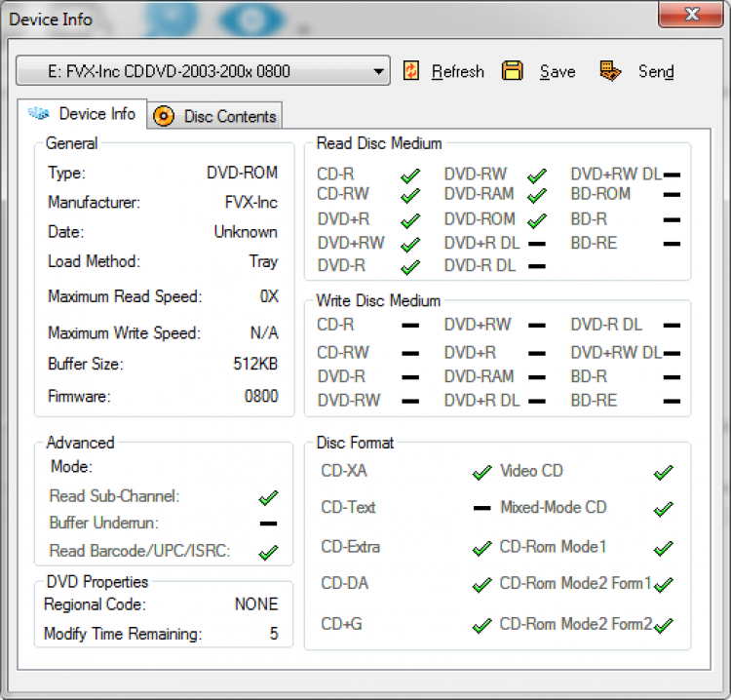Click the read DVD-R DL dash
Viewport: 731px width, 700px height.
(537, 267)
